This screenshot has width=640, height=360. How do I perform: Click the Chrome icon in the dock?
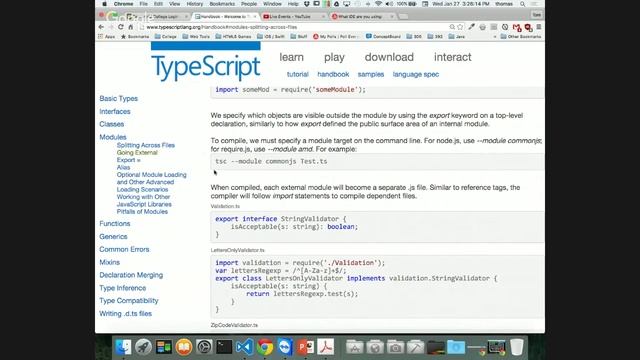pos(265,347)
